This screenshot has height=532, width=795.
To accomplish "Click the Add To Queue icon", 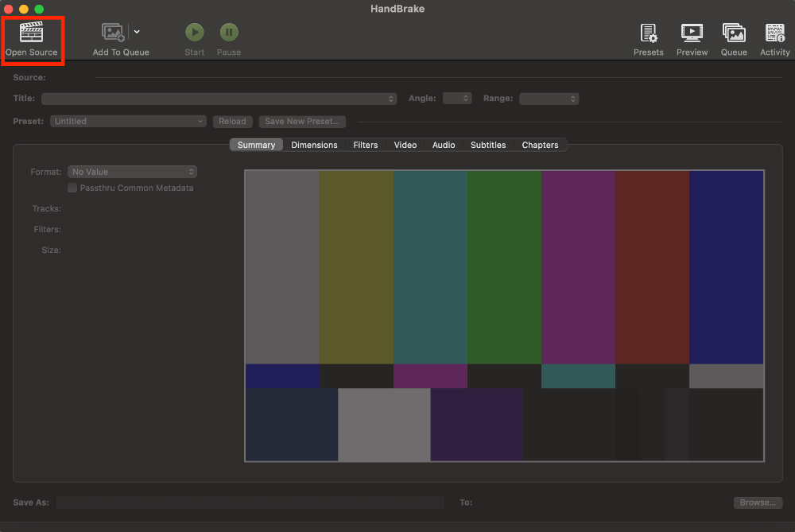I will coord(113,33).
